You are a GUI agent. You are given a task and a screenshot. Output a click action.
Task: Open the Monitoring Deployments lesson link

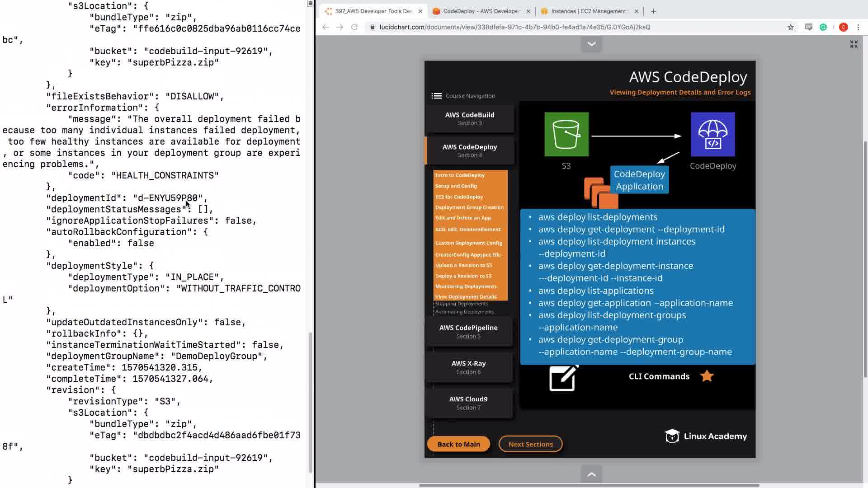pyautogui.click(x=466, y=286)
